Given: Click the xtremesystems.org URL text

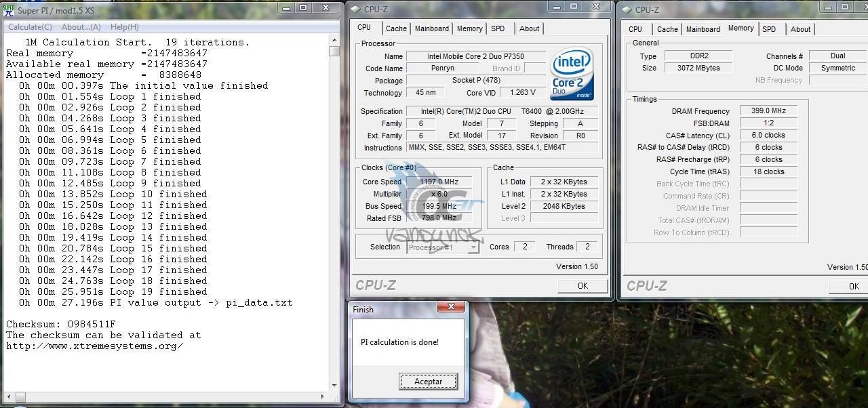Looking at the screenshot, I should 95,346.
